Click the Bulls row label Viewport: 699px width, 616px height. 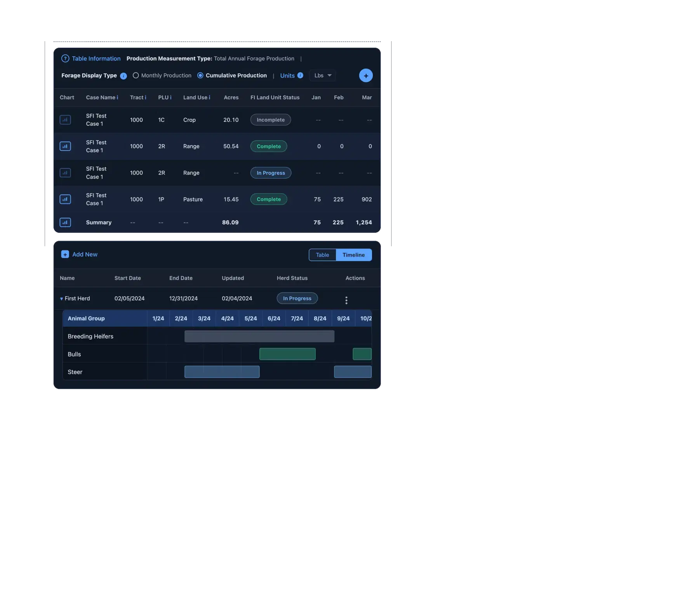(74, 354)
